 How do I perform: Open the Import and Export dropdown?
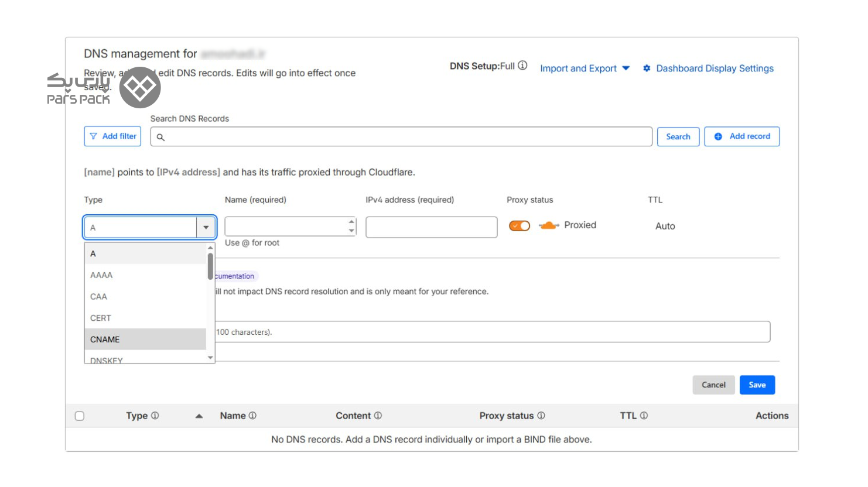584,68
